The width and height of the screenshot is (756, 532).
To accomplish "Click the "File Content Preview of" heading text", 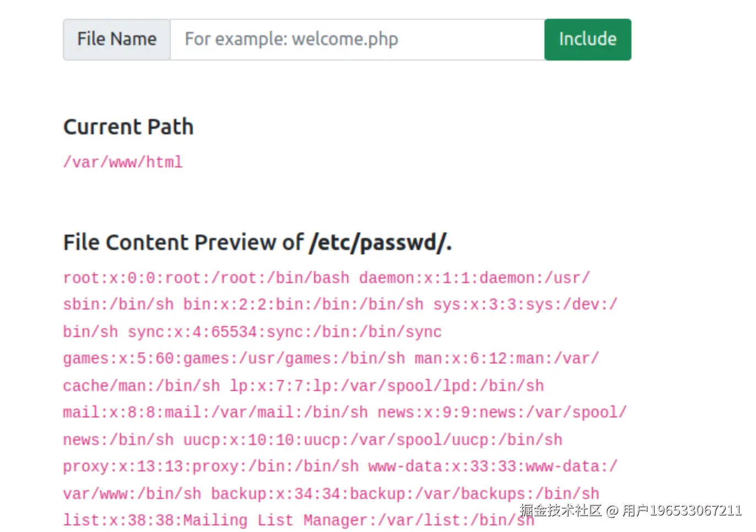I will click(183, 243).
